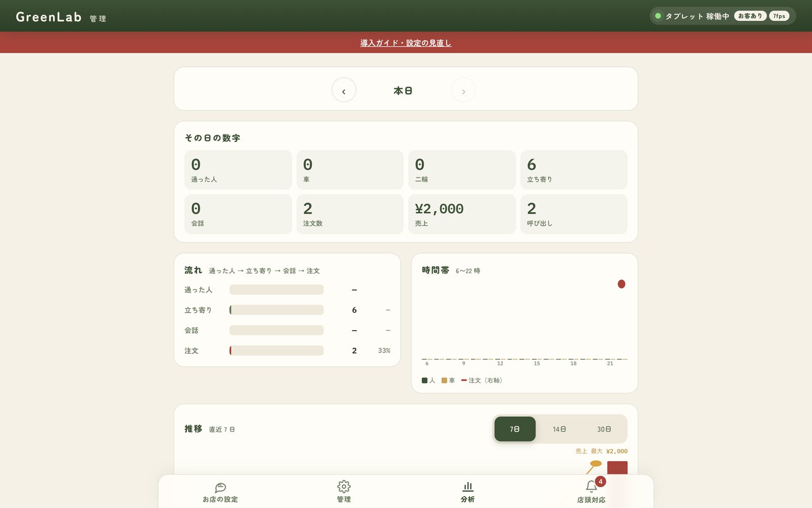812x508 pixels.
Task: Click the 会話 funnel progress bar
Action: [x=277, y=330]
